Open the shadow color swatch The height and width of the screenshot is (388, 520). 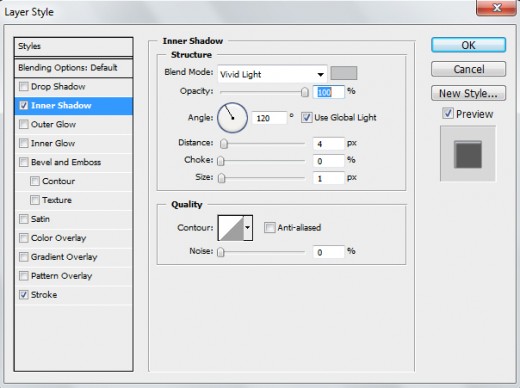[x=344, y=73]
